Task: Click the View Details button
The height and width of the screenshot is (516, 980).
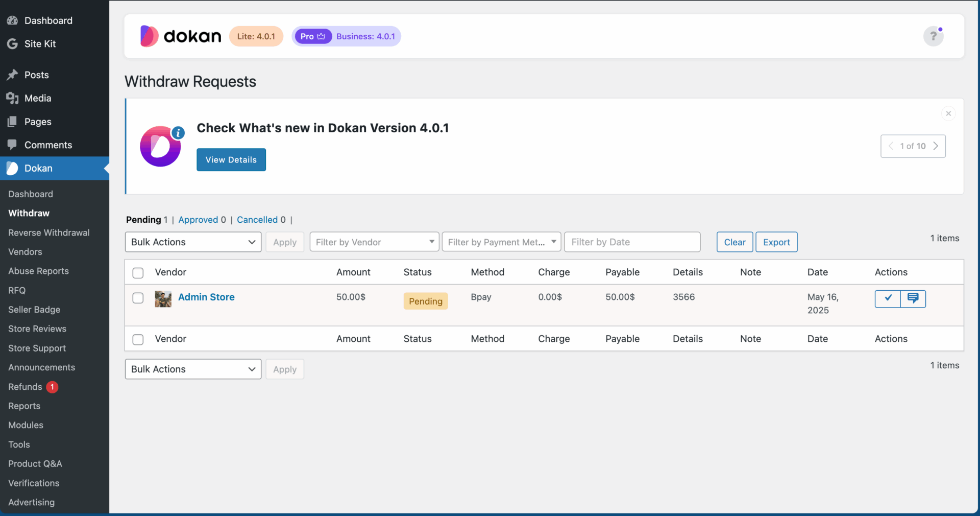Action: 231,160
